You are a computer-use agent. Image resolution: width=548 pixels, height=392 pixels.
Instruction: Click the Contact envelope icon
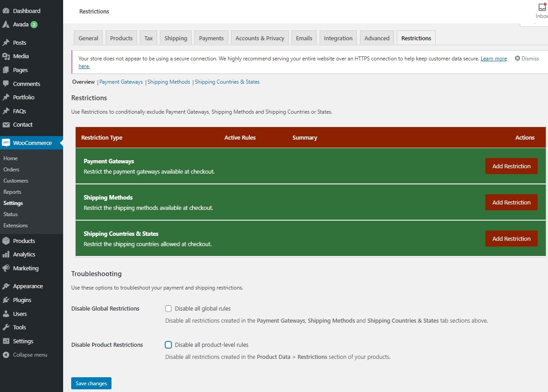(x=6, y=124)
